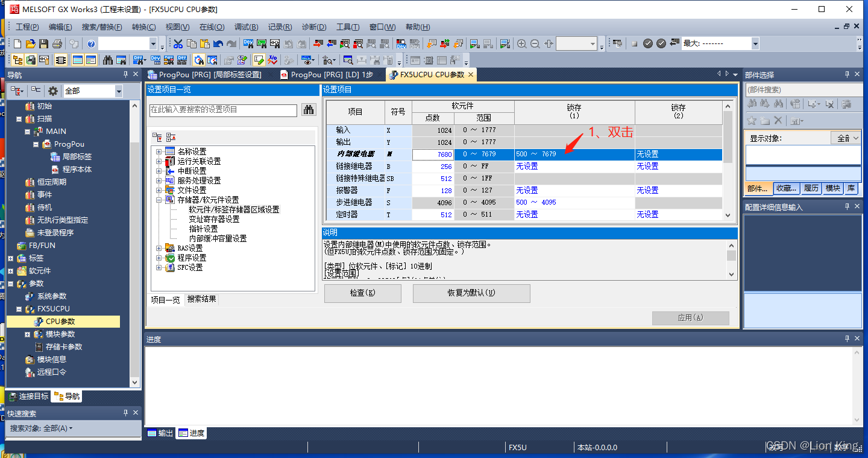Undo with the blue back-arrow icon
This screenshot has height=458, width=868.
218,43
